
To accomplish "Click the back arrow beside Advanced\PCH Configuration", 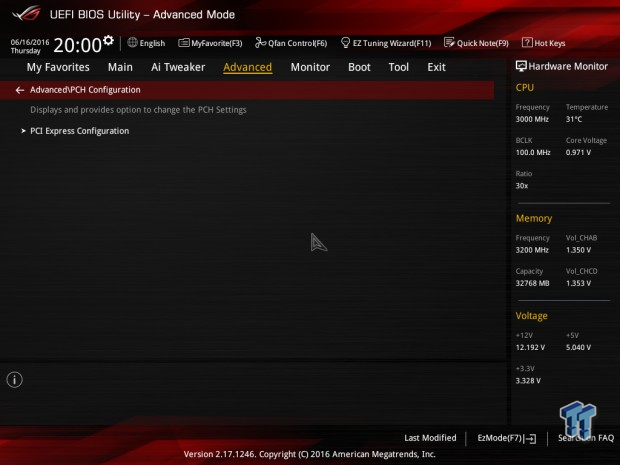I will 20,91.
